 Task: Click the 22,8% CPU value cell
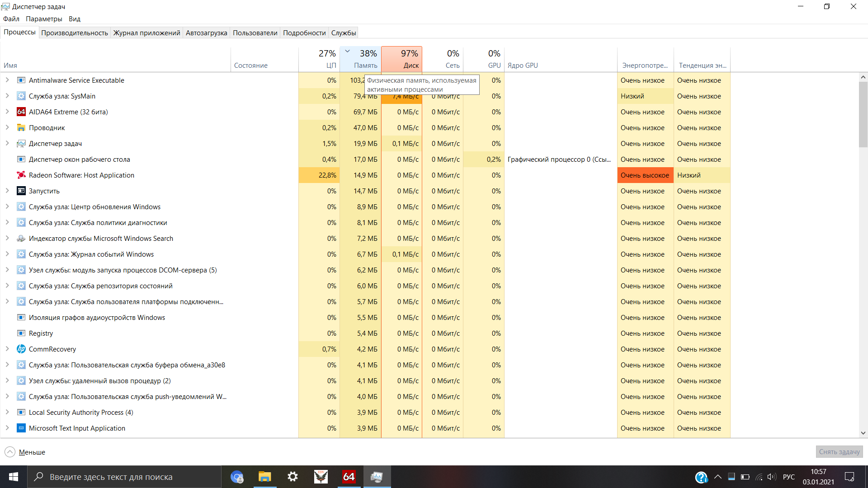click(x=319, y=175)
